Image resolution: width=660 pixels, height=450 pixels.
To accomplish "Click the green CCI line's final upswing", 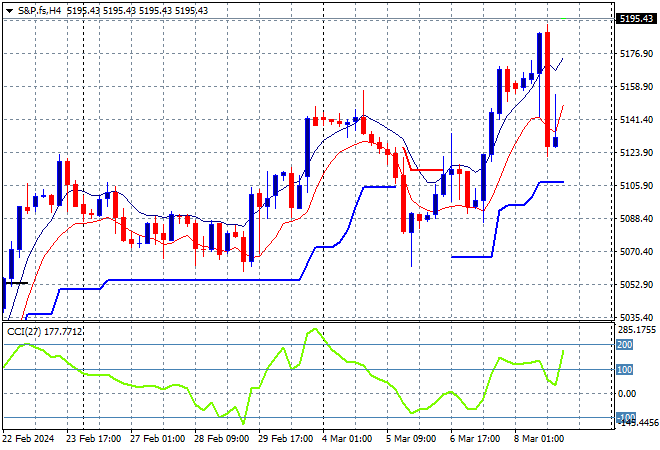I will [560, 365].
